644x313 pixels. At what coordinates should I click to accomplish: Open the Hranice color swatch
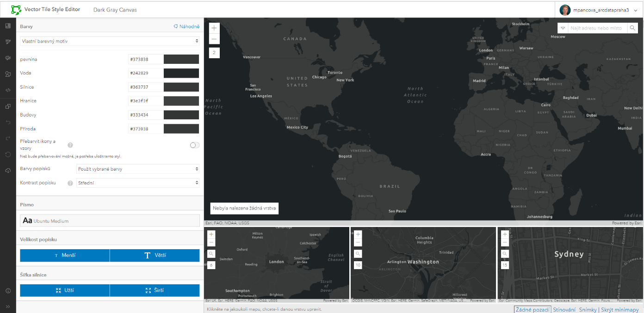pyautogui.click(x=181, y=101)
